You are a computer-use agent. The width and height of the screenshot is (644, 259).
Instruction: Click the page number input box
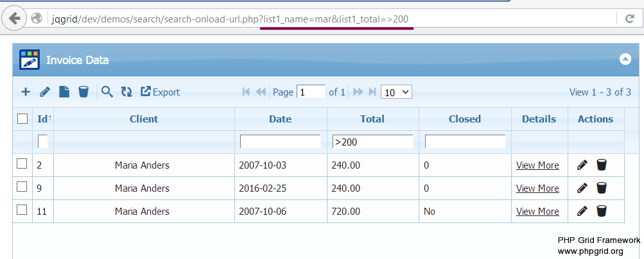(311, 92)
